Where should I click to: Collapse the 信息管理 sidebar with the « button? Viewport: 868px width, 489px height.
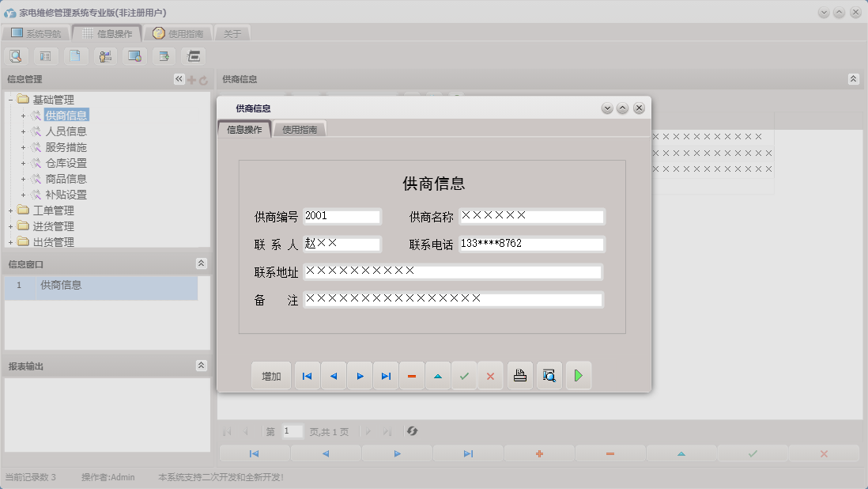(x=178, y=78)
